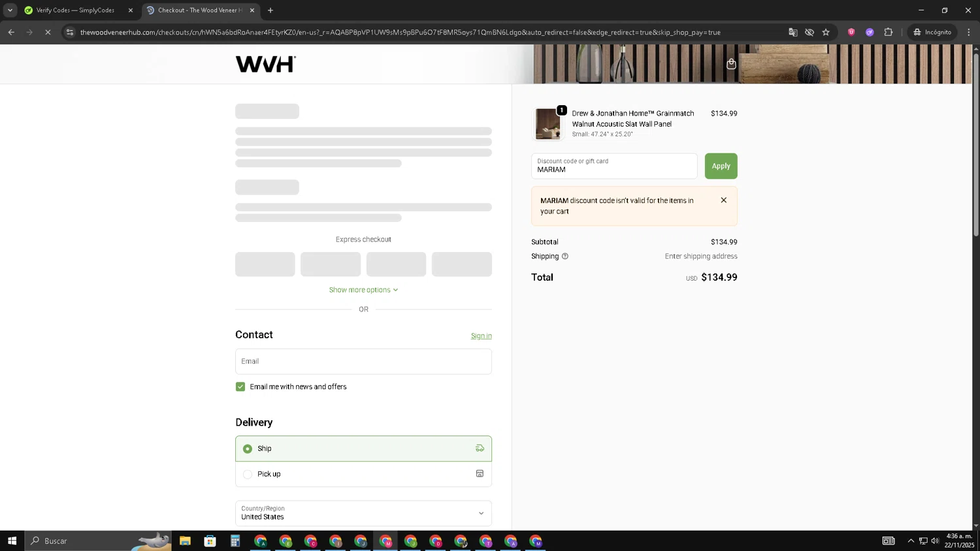Screen dimensions: 980x551
Task: Click the site information icon in address bar
Action: coord(70,32)
